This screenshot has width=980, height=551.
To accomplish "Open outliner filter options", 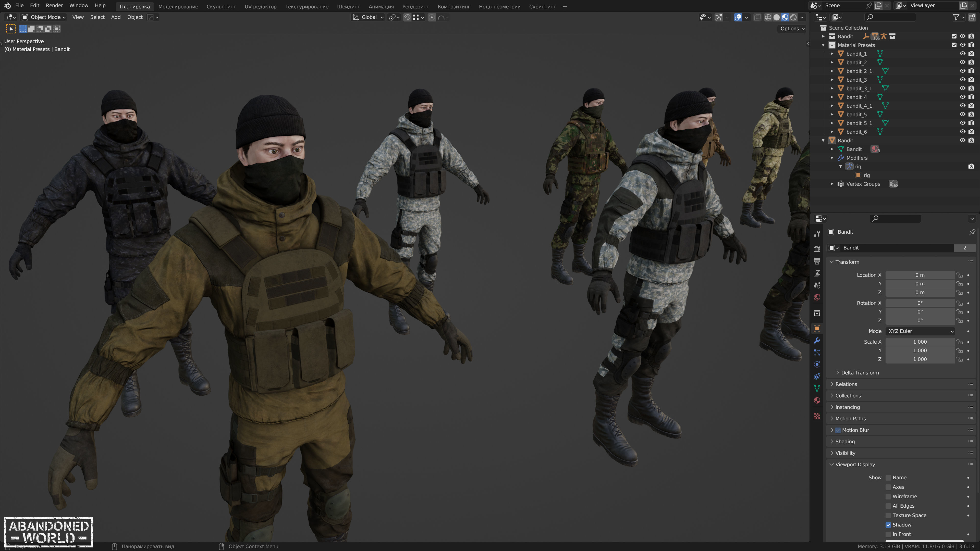I will pos(958,17).
